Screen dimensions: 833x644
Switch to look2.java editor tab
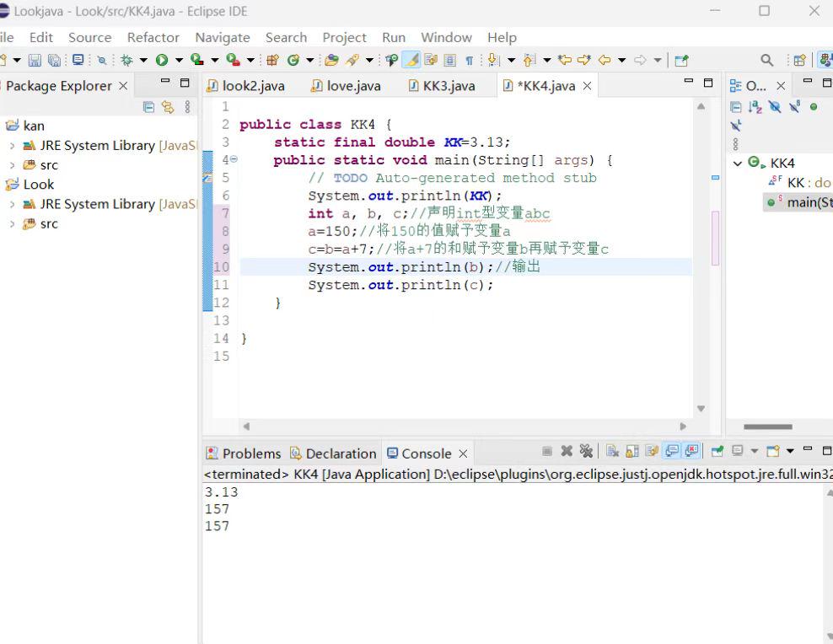pos(246,86)
